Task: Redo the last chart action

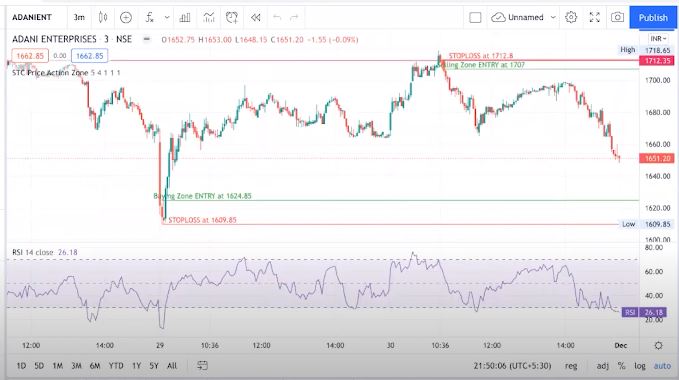Action: (x=294, y=17)
